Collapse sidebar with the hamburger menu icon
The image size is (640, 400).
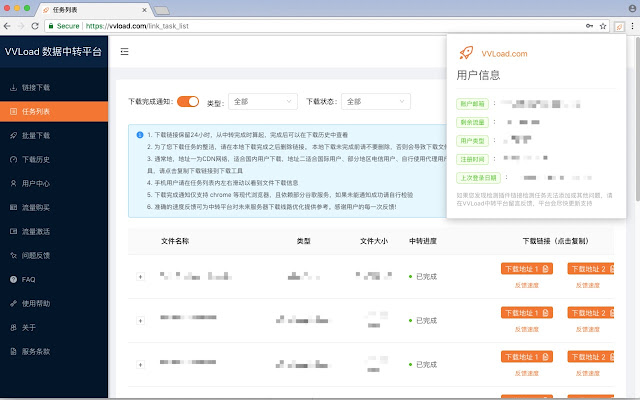coord(124,51)
